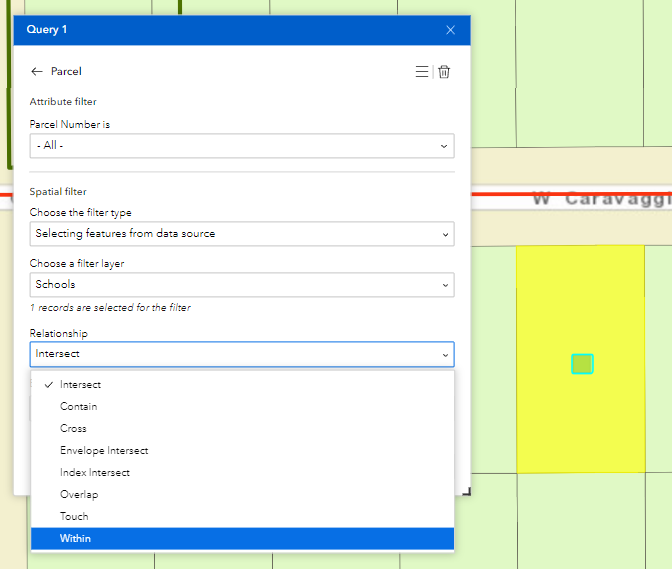Click '1 records are selected for the filter'

[x=110, y=308]
